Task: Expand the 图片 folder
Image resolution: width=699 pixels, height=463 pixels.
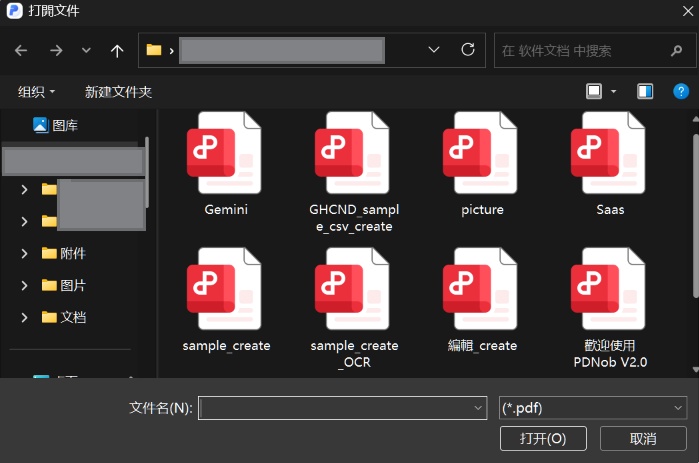Action: [x=24, y=285]
